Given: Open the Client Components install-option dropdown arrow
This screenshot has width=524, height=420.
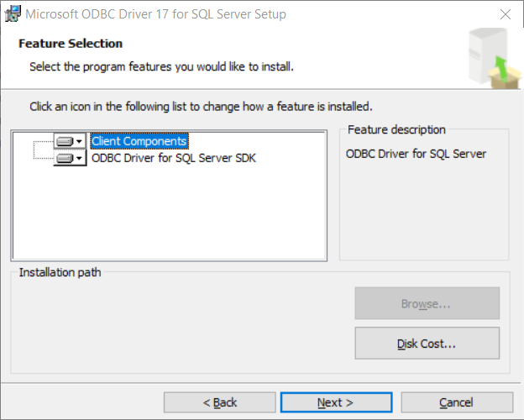Looking at the screenshot, I should [79, 141].
